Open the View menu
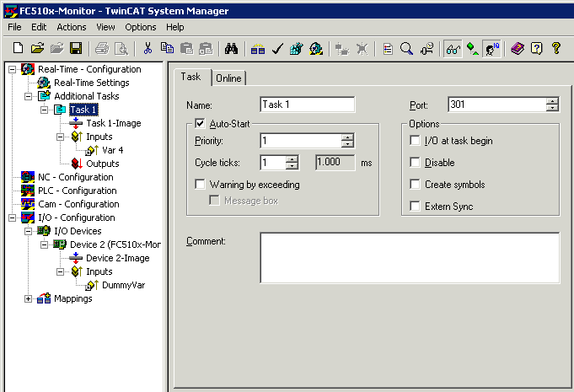Viewport: 574px width, 392px height. tap(105, 27)
